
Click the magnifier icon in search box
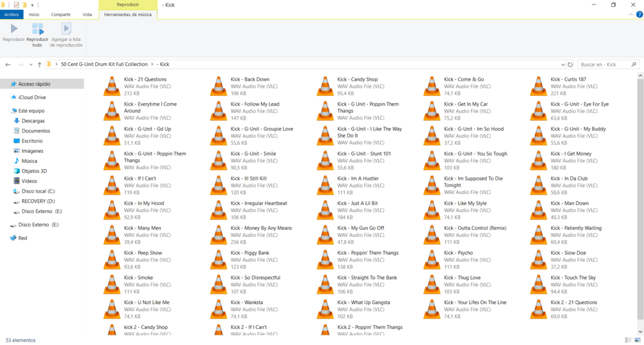[x=634, y=65]
